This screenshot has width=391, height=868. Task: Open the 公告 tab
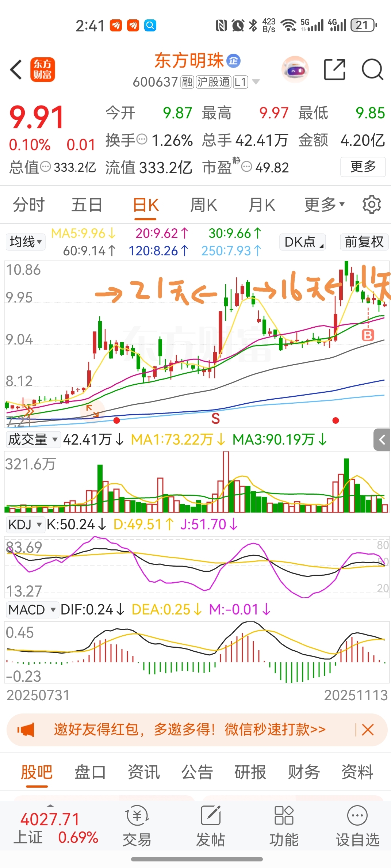pos(197,772)
